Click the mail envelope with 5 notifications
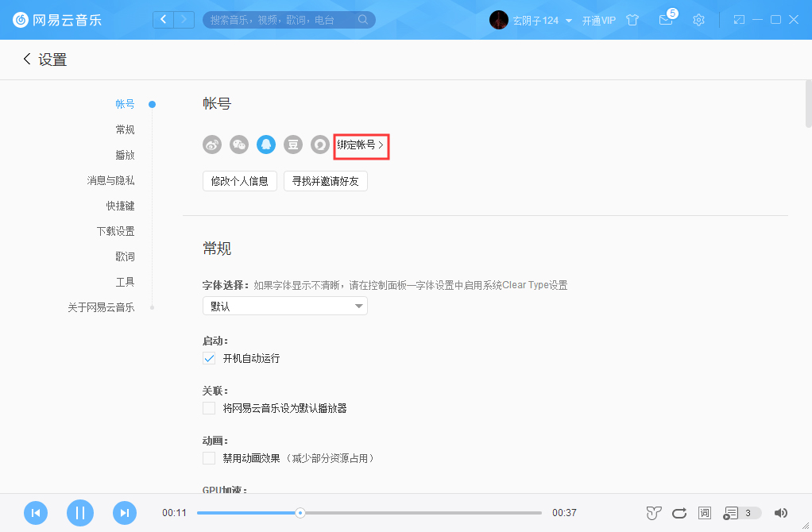Viewport: 812px width, 532px height. (666, 19)
